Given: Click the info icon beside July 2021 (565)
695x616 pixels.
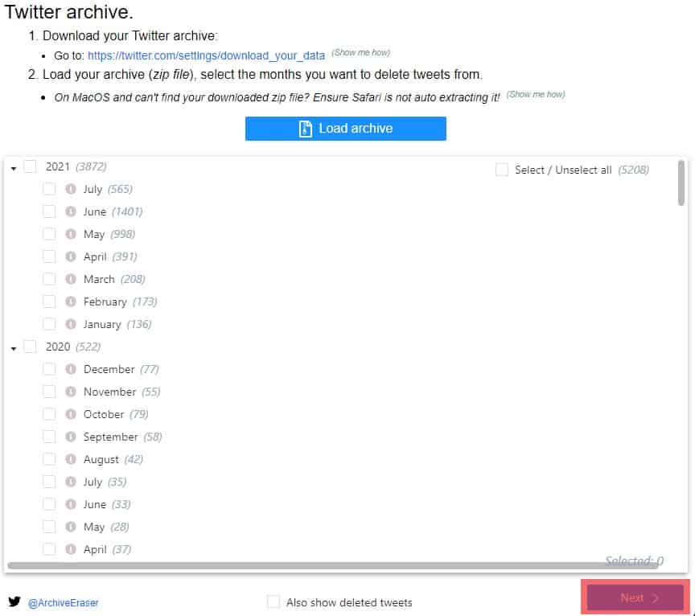Looking at the screenshot, I should (71, 189).
